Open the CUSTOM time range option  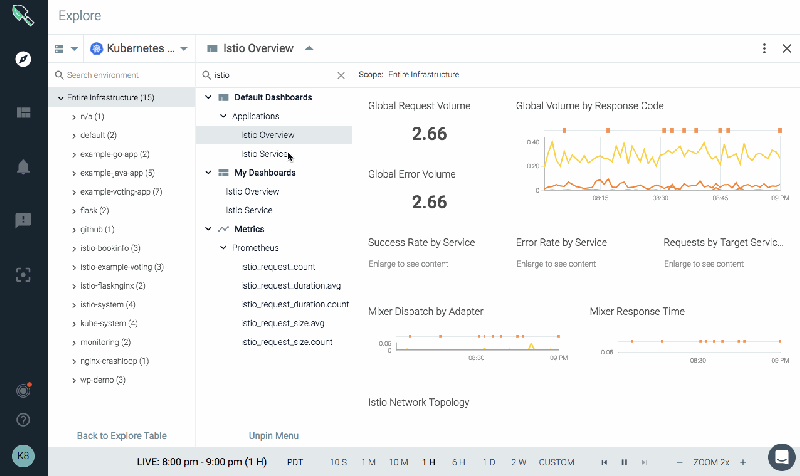(557, 462)
